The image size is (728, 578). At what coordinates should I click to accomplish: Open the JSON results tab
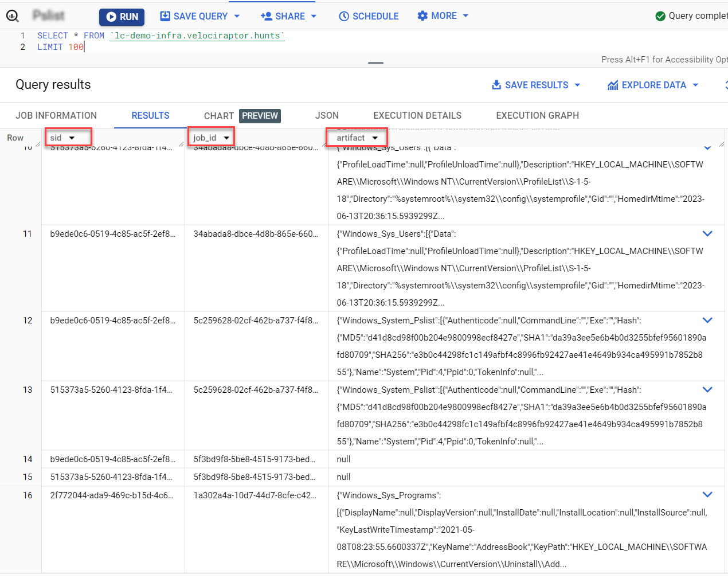click(327, 115)
